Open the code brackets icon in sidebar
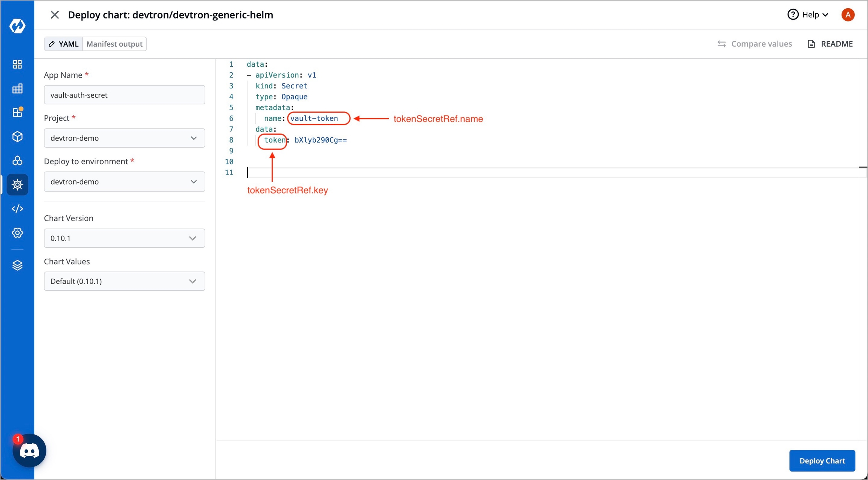 (x=17, y=209)
